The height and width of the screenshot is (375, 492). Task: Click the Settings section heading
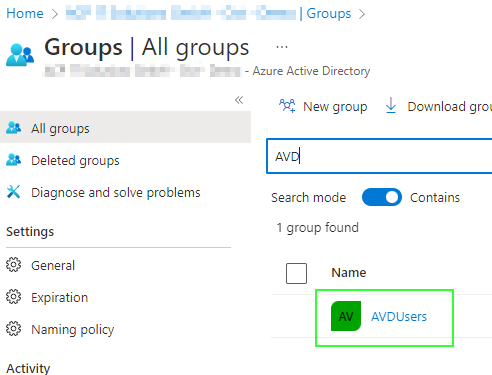(x=30, y=232)
